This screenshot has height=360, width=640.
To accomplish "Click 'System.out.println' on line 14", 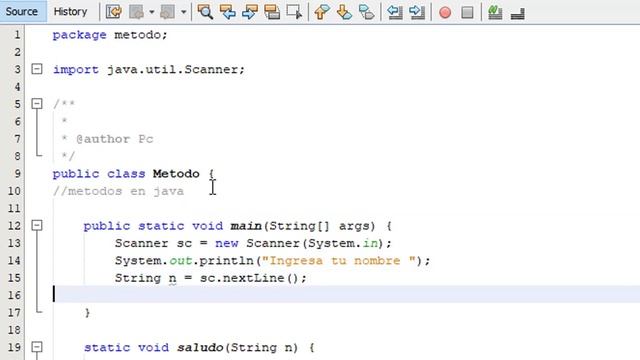I will (x=185, y=260).
